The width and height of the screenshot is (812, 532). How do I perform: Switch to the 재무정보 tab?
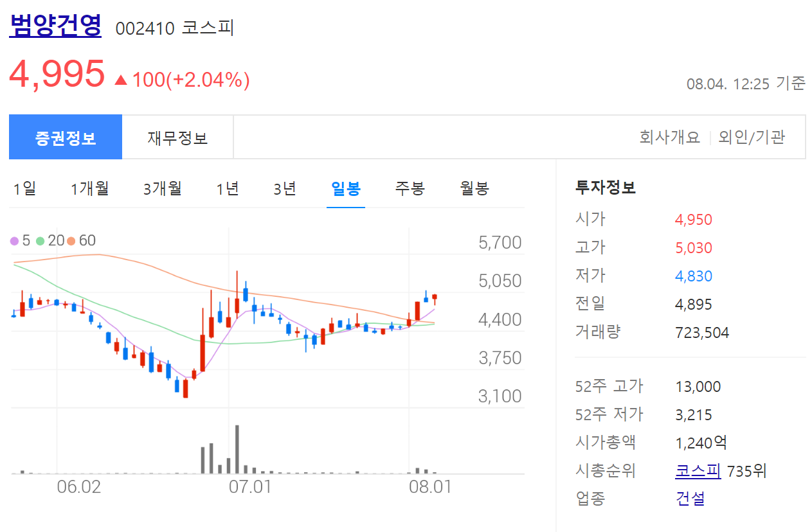tap(177, 137)
